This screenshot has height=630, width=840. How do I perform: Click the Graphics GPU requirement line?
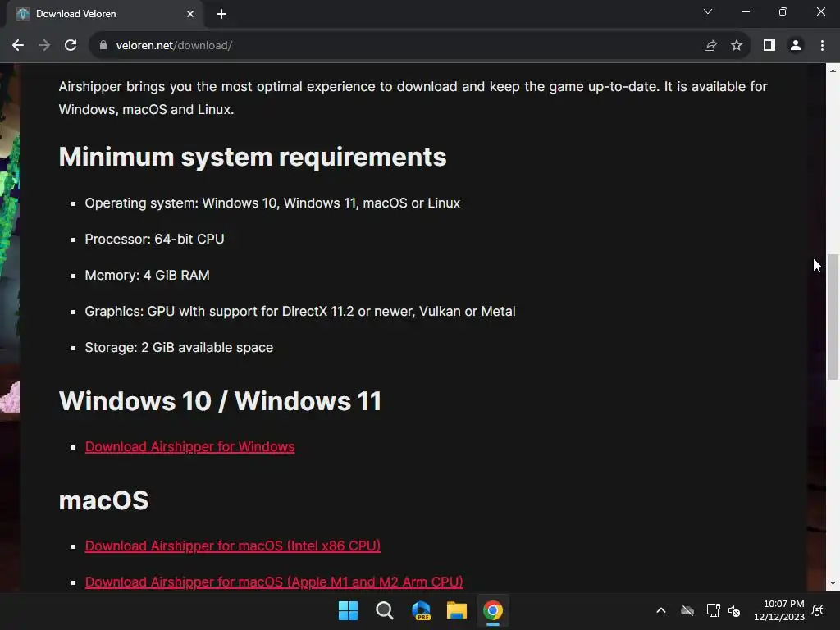tap(300, 311)
